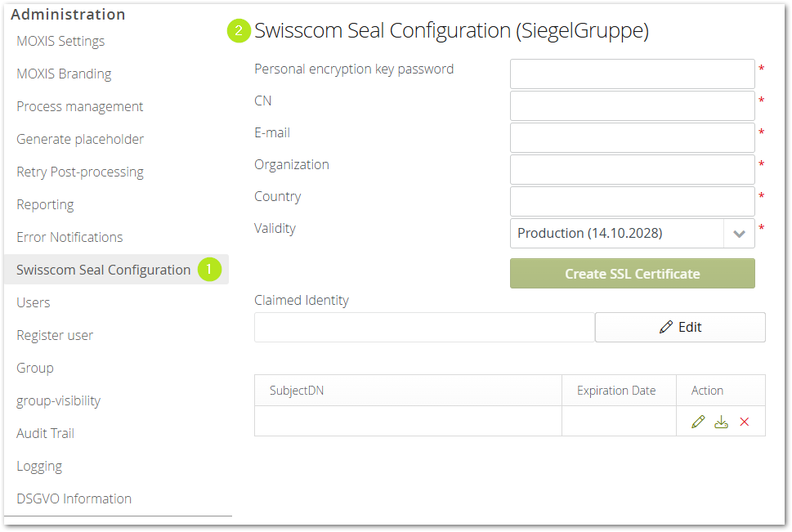
Task: Open MOXIS Settings in the sidebar
Action: click(60, 41)
